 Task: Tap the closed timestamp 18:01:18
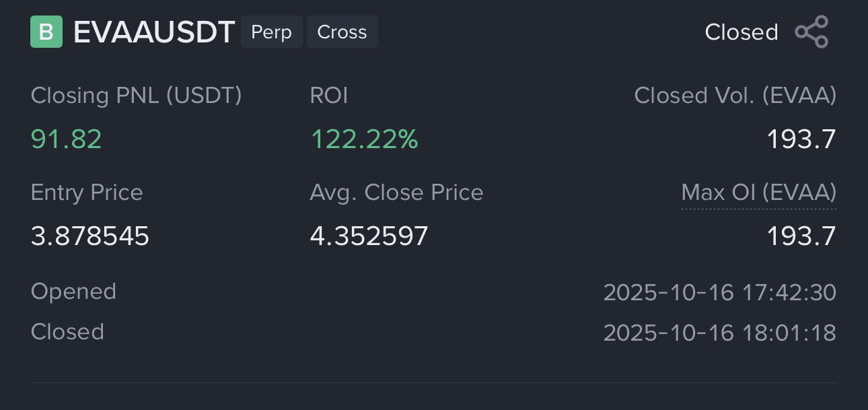(x=719, y=333)
